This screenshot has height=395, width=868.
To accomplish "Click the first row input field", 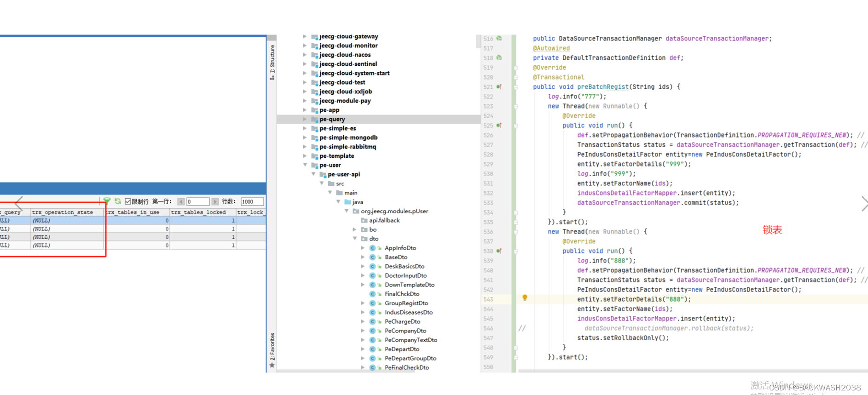I will pyautogui.click(x=198, y=201).
